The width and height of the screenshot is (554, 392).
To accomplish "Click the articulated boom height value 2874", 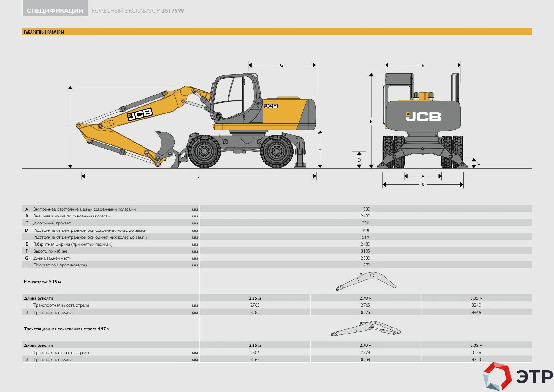I will tap(366, 352).
